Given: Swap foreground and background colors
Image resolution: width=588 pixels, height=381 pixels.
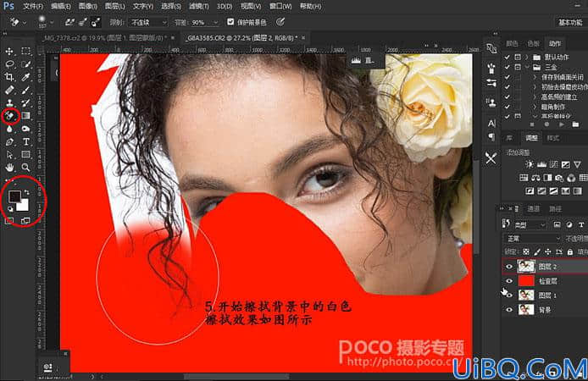Looking at the screenshot, I should [26, 192].
